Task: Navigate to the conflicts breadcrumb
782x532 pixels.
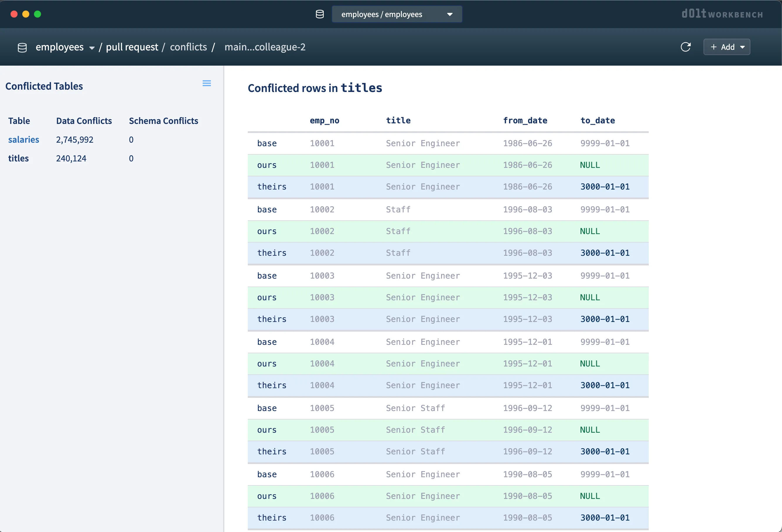Action: click(x=188, y=47)
